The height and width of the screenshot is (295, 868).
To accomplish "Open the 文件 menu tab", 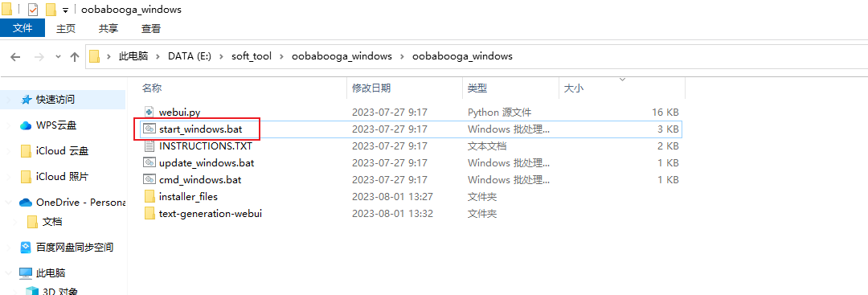I will point(23,28).
